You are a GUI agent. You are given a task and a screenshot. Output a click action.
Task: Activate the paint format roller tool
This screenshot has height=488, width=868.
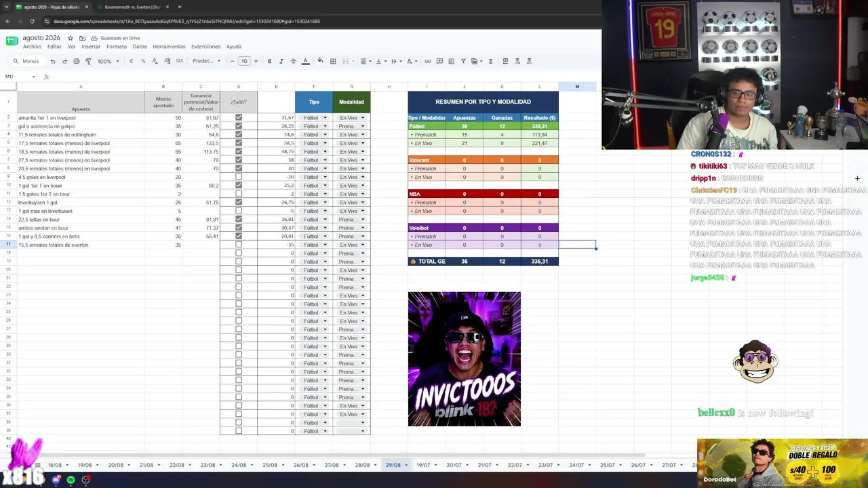88,61
